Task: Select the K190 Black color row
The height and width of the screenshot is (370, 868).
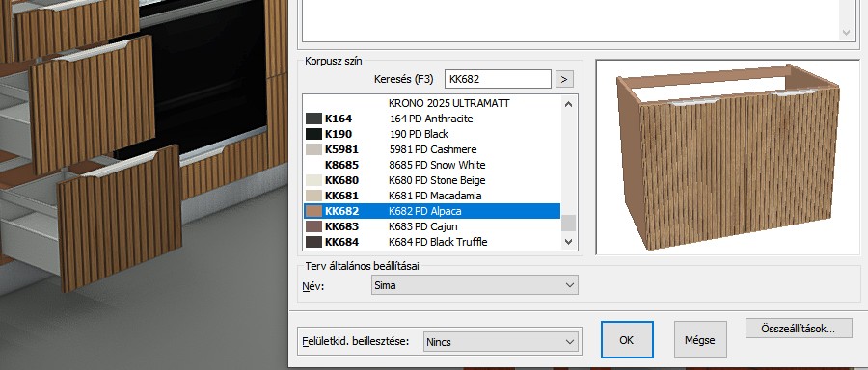Action: (x=432, y=134)
